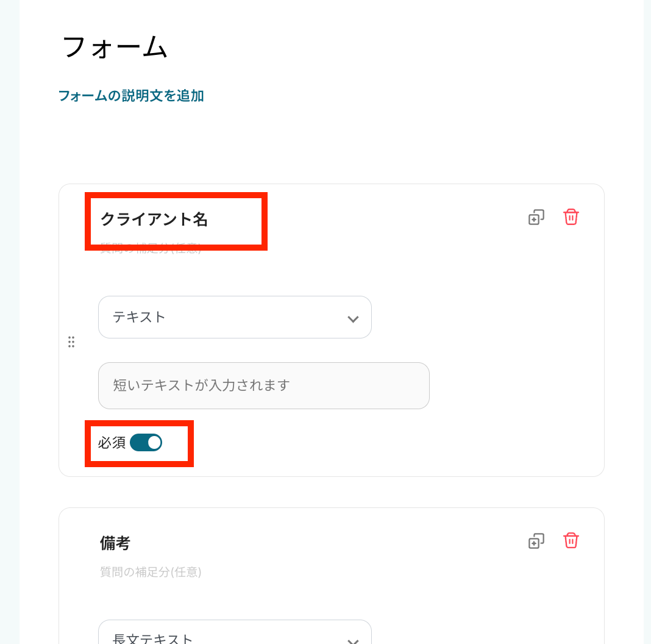Screen dimensions: 651x644
Task: Click the 短いテキストが入力されます preview field
Action: [263, 385]
